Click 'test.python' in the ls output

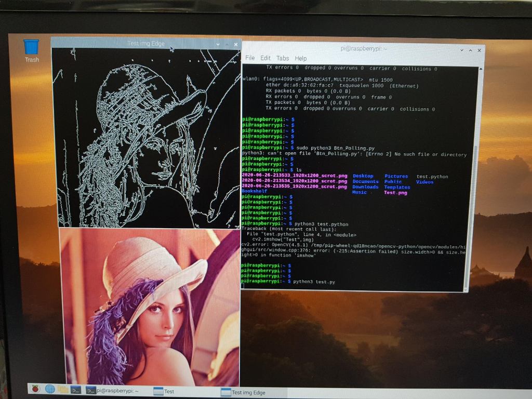[x=432, y=177]
